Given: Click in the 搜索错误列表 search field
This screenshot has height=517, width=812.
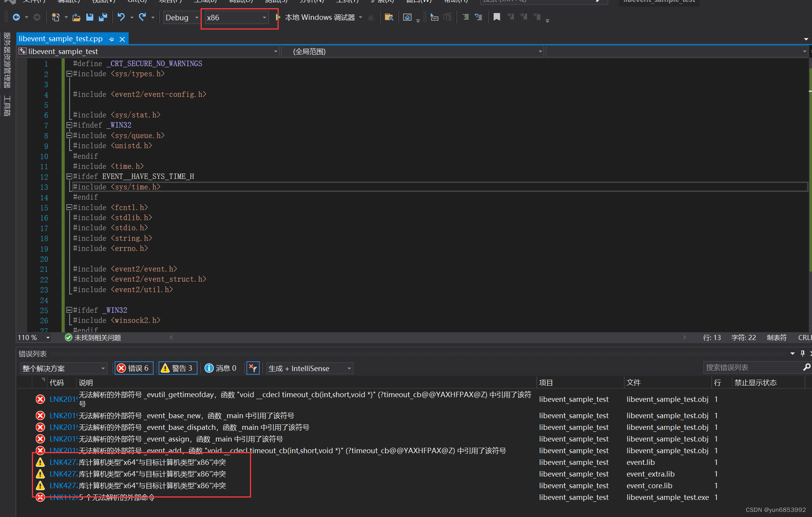Looking at the screenshot, I should coord(753,367).
